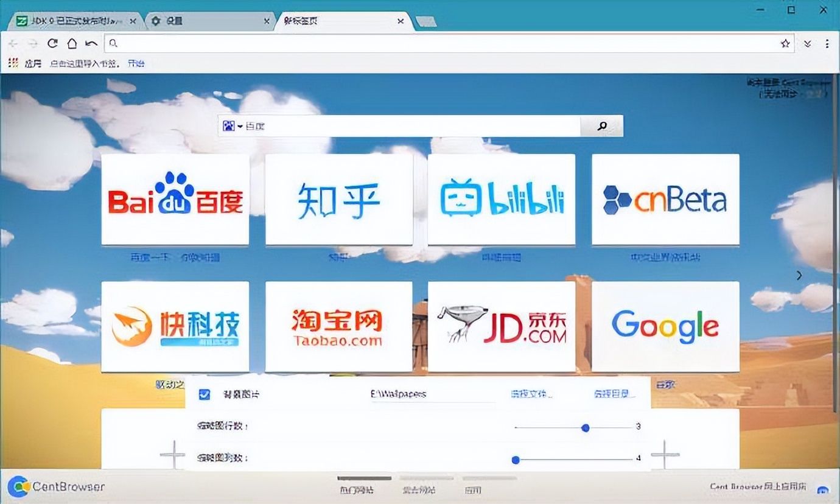Open the Taobao speed dial tile

click(x=339, y=327)
